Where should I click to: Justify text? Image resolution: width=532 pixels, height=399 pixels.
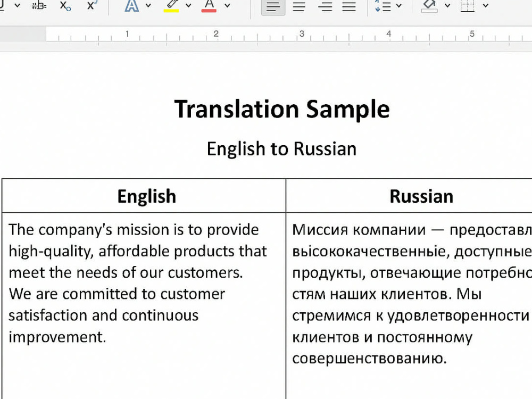click(349, 6)
